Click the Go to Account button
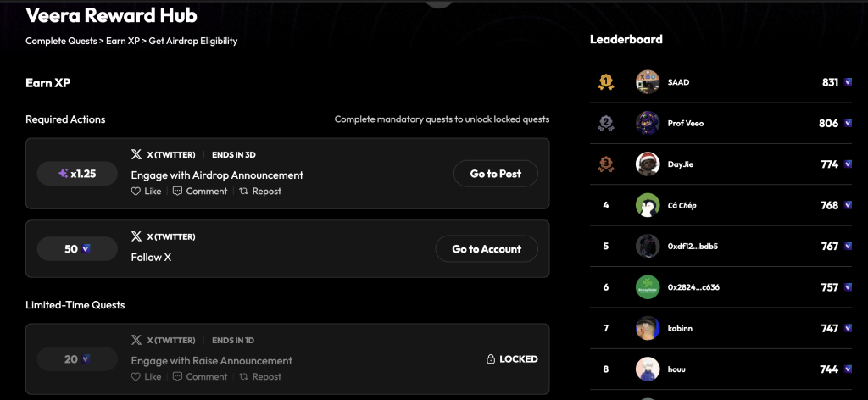Image resolution: width=868 pixels, height=400 pixels. (x=487, y=249)
